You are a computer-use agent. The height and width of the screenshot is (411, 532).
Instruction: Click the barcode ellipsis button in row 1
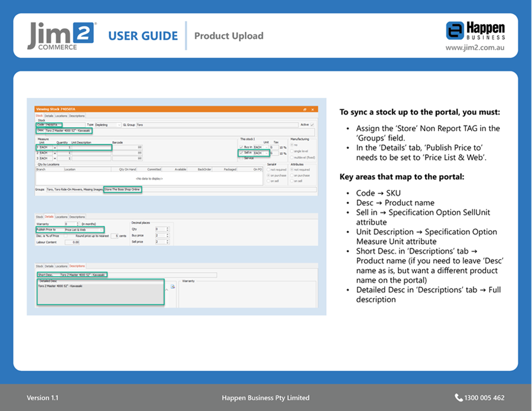click(x=140, y=147)
